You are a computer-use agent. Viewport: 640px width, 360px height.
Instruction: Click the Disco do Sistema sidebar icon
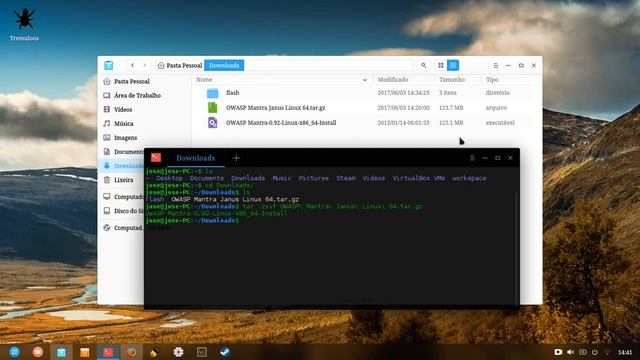pyautogui.click(x=107, y=211)
